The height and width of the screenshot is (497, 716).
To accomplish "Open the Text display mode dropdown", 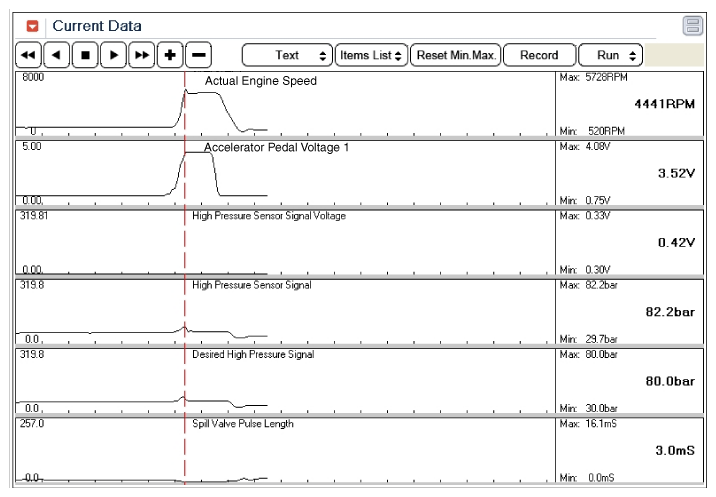I will (x=287, y=55).
